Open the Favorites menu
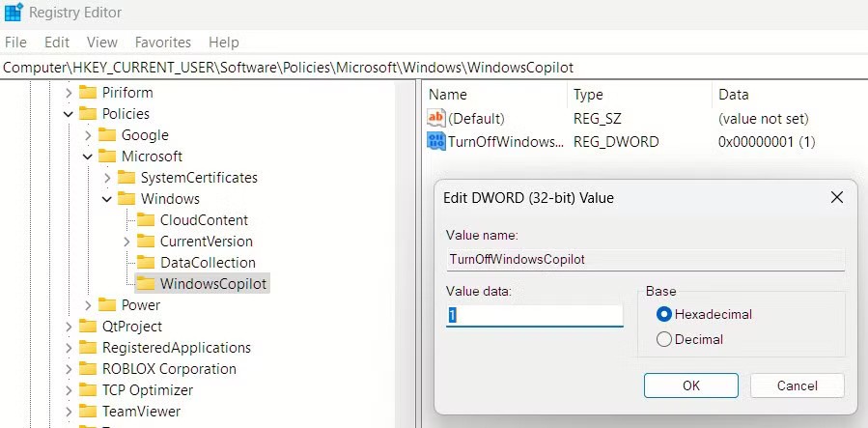This screenshot has height=428, width=868. pos(162,43)
